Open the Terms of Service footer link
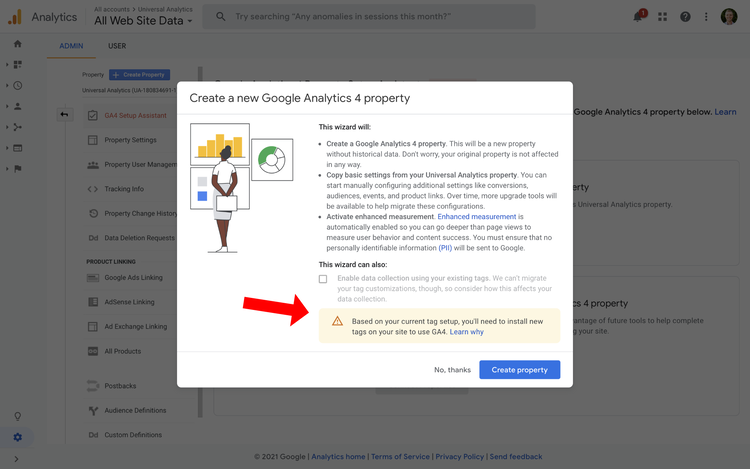The height and width of the screenshot is (469, 750). (x=400, y=457)
